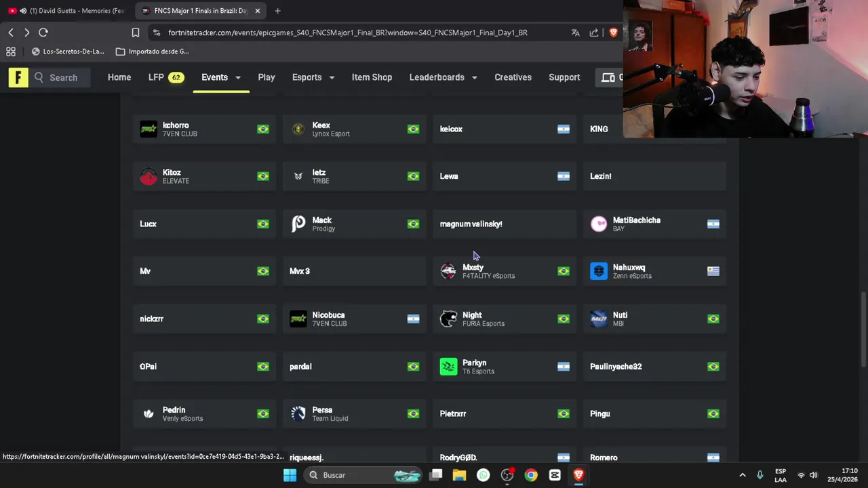Close the FNCS Major 1 Finals tab
Screen dimensions: 868x488
click(x=258, y=11)
